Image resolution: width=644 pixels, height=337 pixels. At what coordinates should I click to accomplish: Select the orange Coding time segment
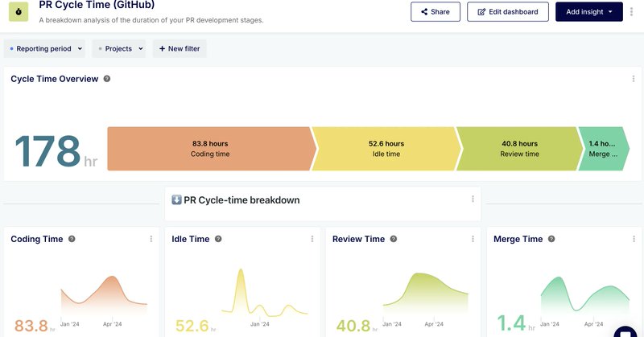(209, 149)
